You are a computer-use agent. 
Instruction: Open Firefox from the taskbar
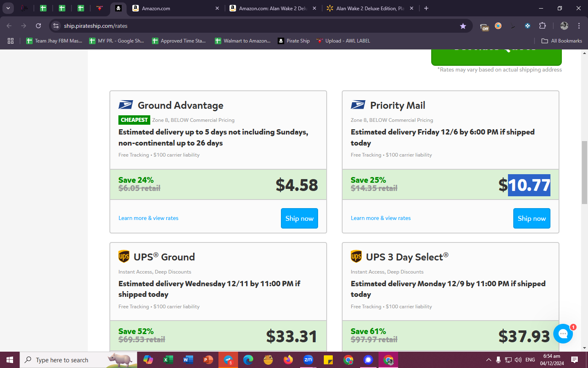point(288,360)
